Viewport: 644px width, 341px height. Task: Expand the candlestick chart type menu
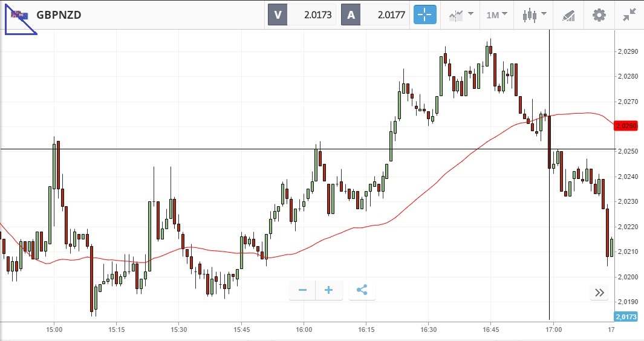[535, 15]
